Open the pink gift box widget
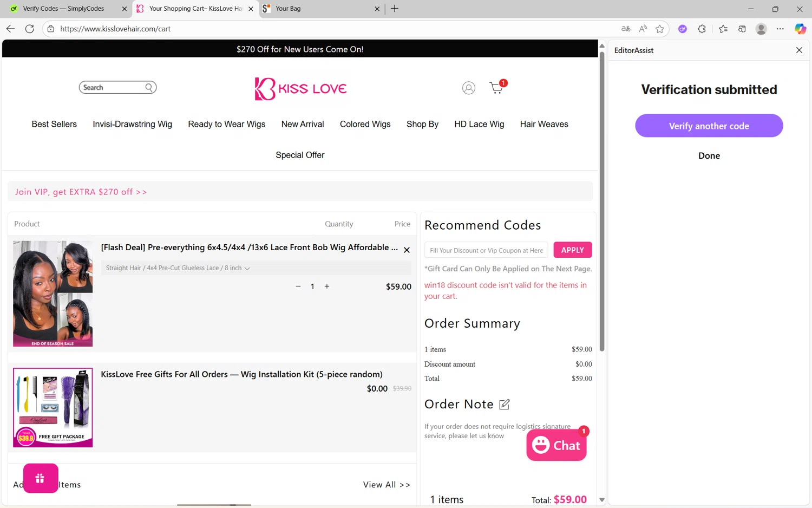This screenshot has height=508, width=812. tap(41, 478)
